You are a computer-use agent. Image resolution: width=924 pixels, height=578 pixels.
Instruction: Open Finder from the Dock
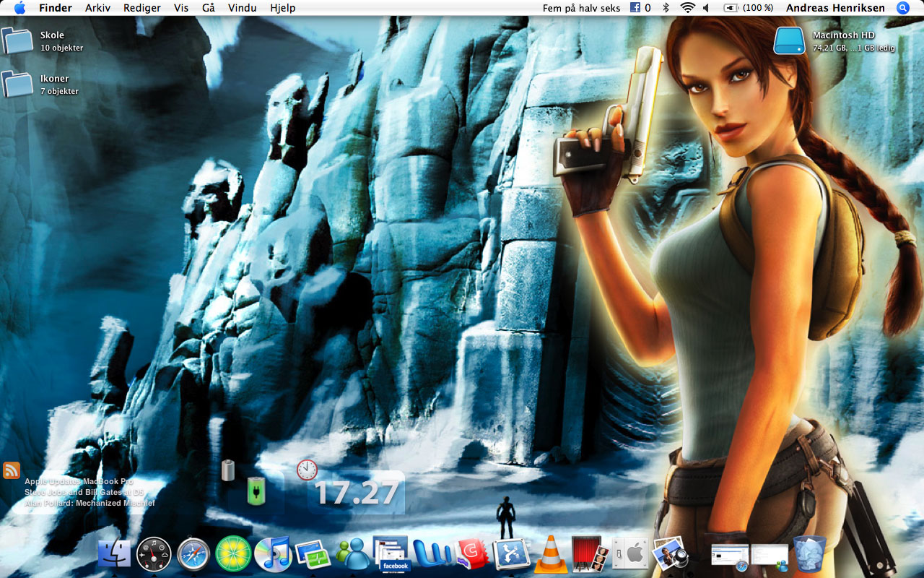[x=114, y=554]
